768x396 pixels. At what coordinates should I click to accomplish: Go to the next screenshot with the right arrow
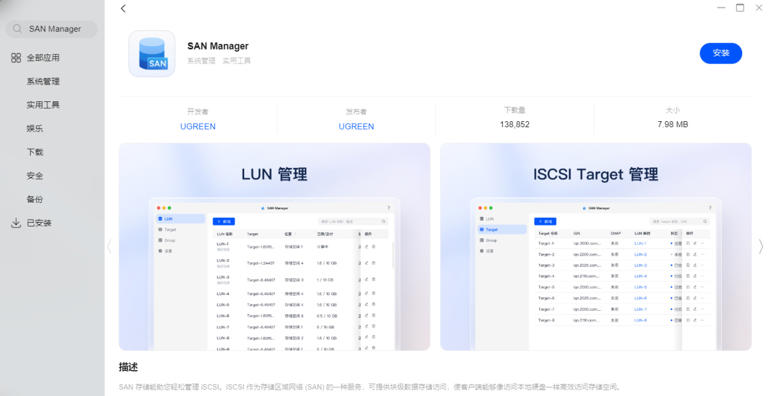point(761,247)
